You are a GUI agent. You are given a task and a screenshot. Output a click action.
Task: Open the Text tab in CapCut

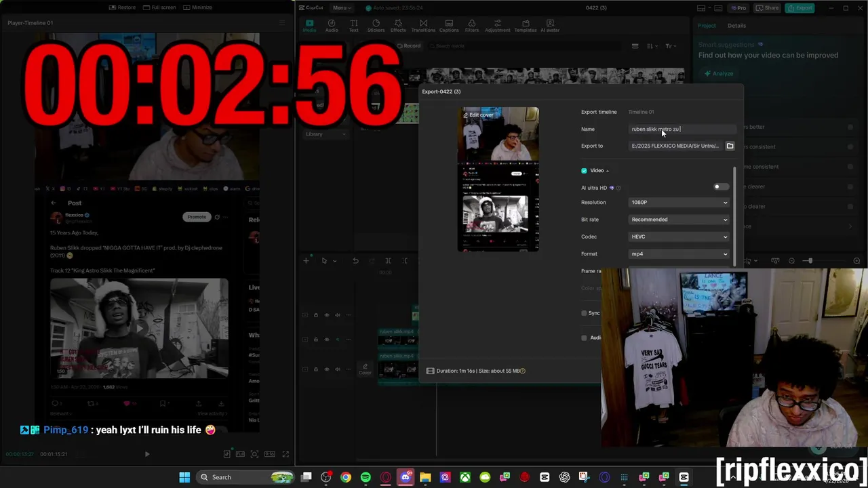(x=353, y=26)
